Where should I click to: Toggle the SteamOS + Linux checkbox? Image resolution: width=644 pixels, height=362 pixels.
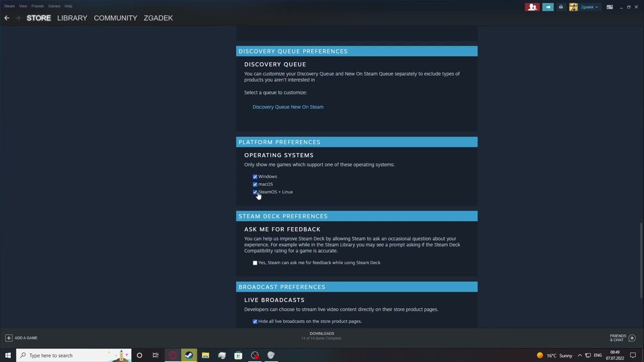pyautogui.click(x=255, y=192)
